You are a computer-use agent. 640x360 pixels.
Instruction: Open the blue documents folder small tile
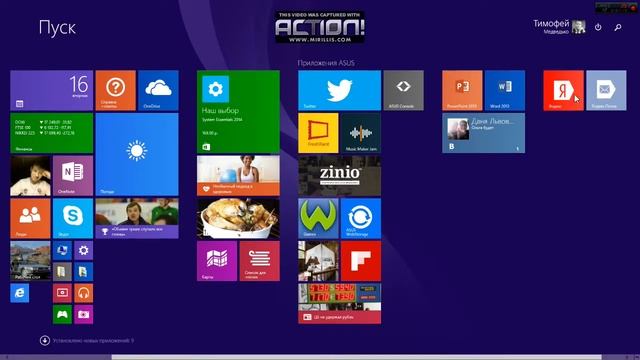coord(84,271)
